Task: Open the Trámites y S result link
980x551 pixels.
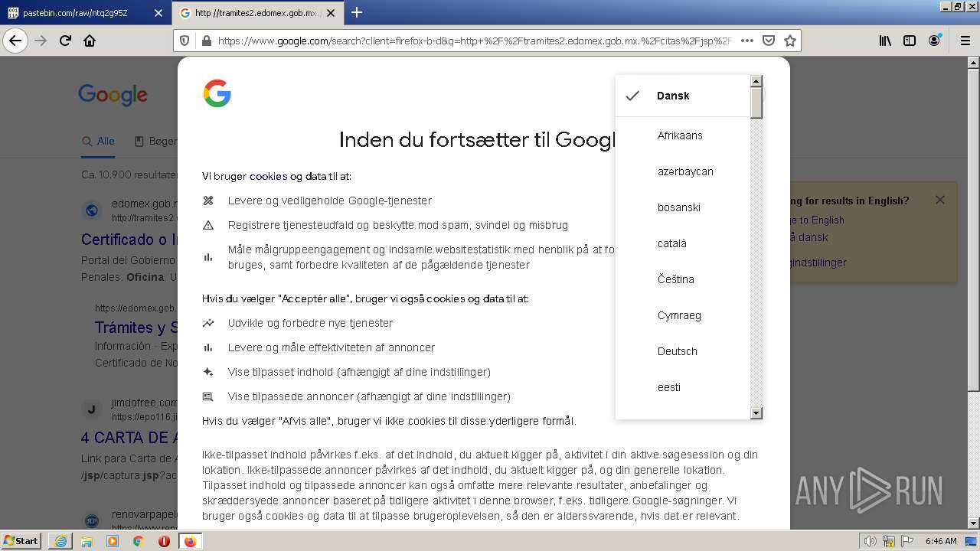Action: 136,328
